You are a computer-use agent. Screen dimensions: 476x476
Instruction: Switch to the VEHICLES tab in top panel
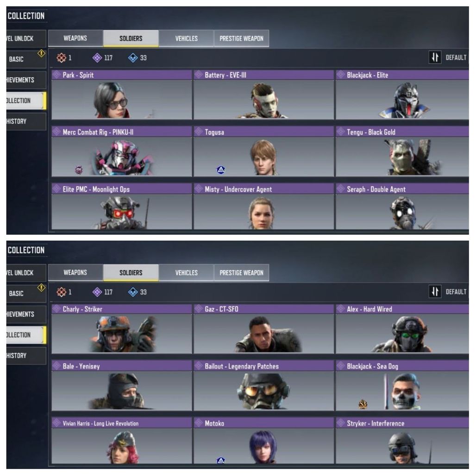(187, 38)
